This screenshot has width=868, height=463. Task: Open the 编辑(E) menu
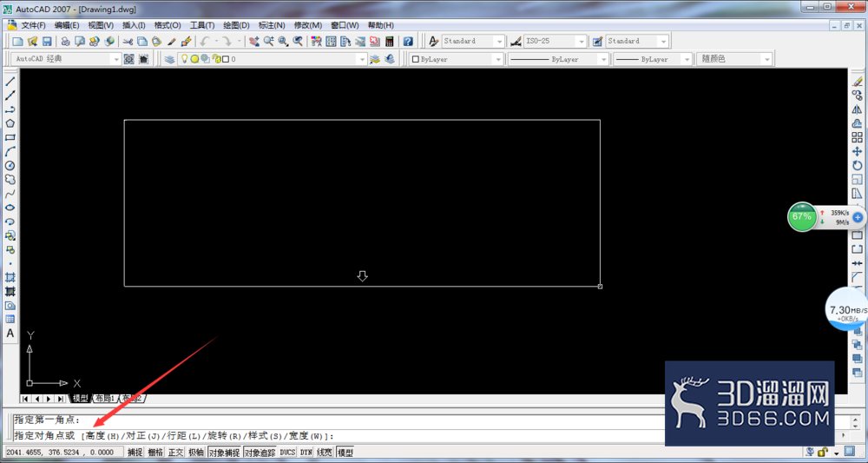click(x=67, y=25)
